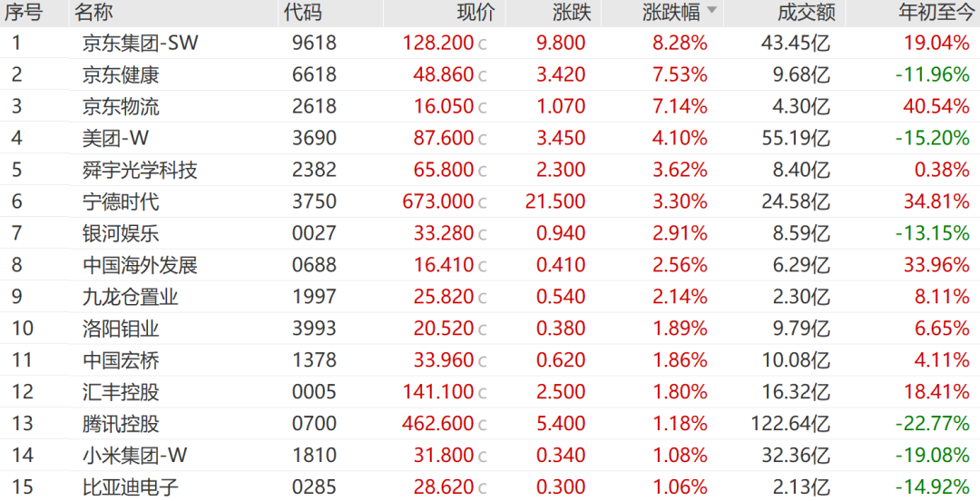The width and height of the screenshot is (980, 501).
Task: Open the 京东集团-SW stock row
Action: 490,43
